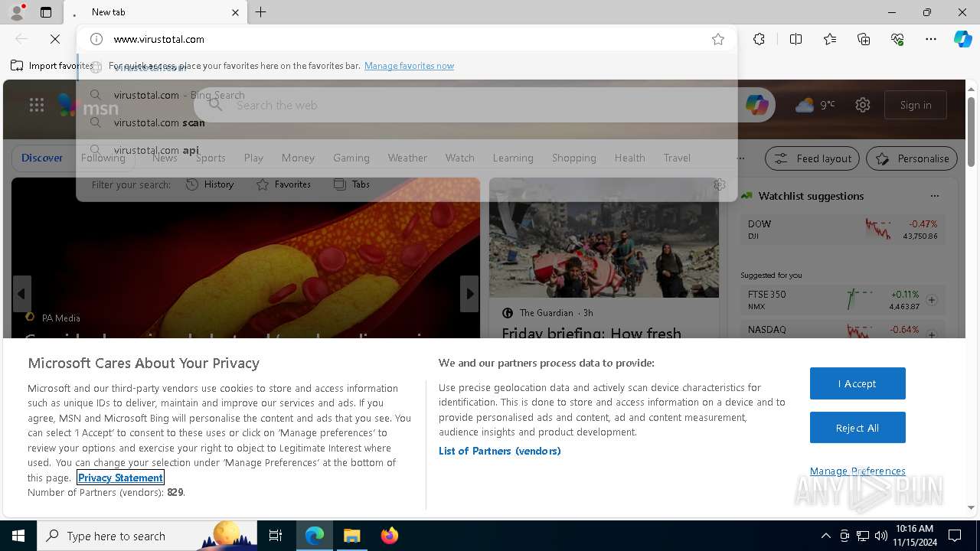
Task: Click the address bar showing www.virustotal.com
Action: (x=406, y=39)
